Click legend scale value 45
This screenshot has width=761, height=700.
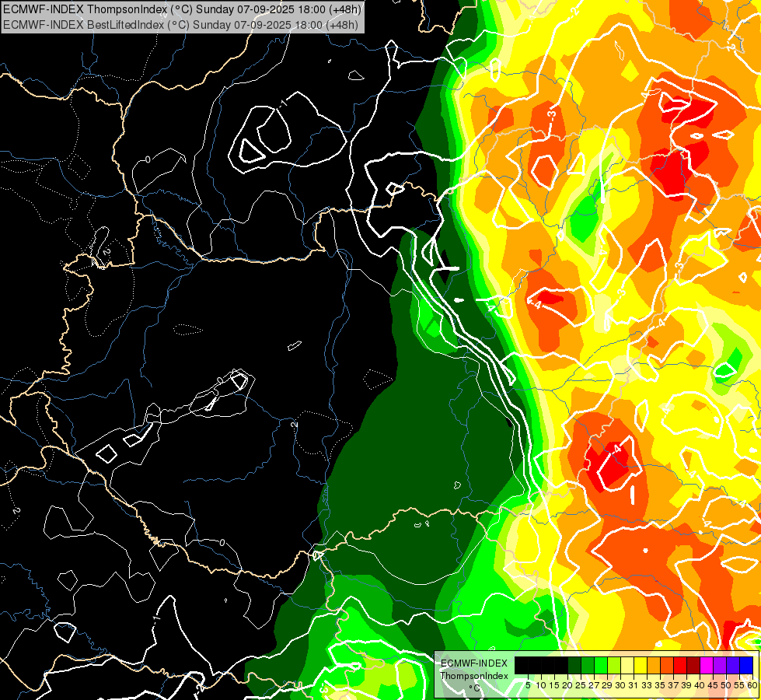pos(714,685)
